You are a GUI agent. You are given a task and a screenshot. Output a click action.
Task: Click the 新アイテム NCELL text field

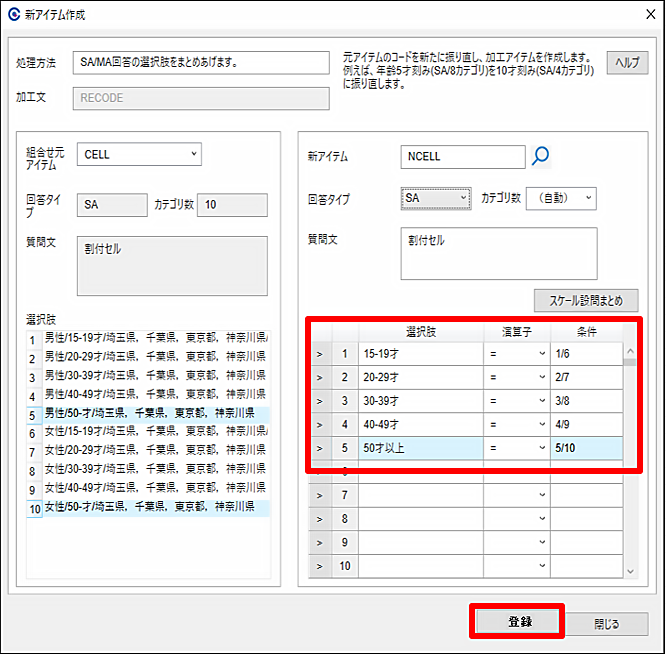coord(462,157)
